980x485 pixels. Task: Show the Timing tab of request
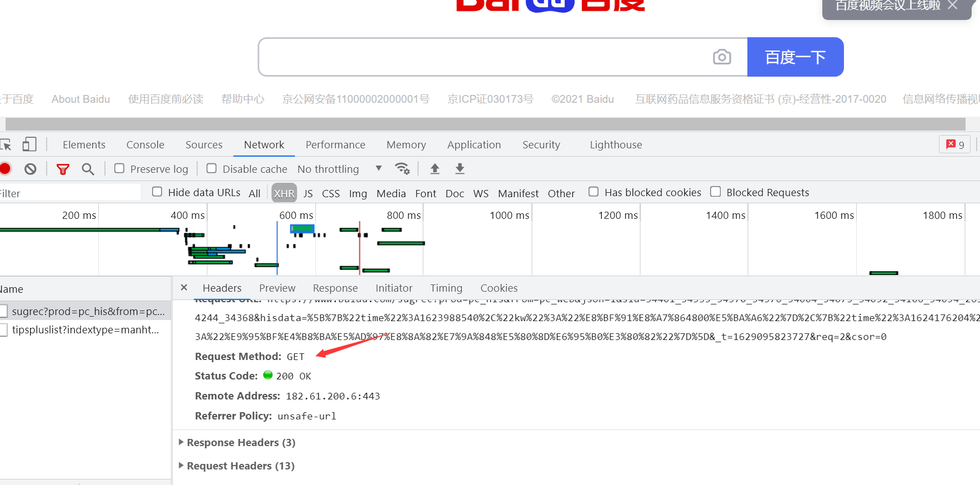446,288
